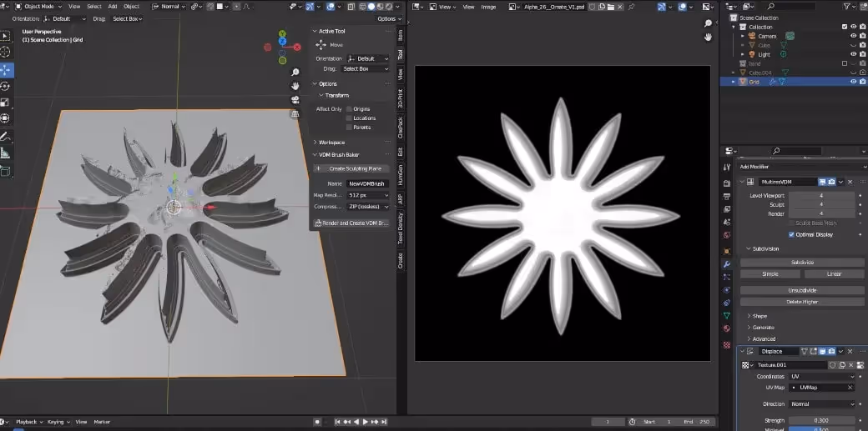Screen dimensions: 868x431
Task: Click the pan hand icon in 3D viewport
Action: point(295,86)
